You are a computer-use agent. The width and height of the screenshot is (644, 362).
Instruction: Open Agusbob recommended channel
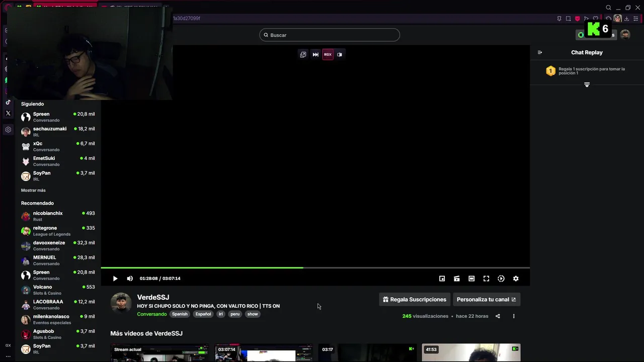[x=58, y=334]
